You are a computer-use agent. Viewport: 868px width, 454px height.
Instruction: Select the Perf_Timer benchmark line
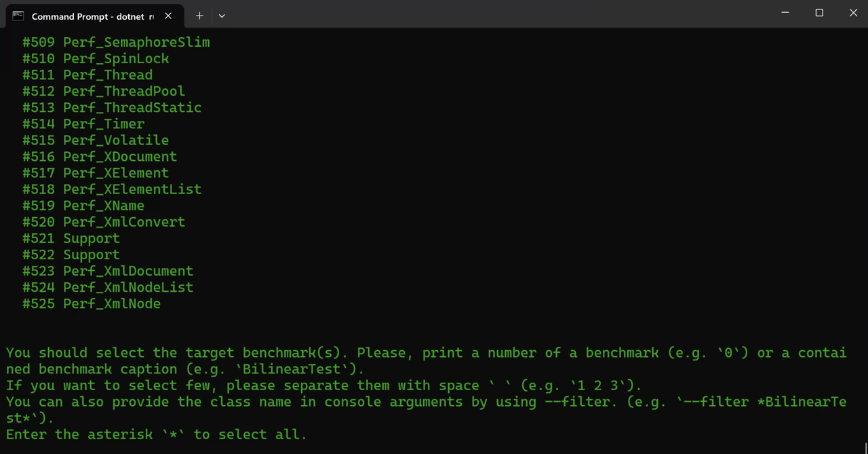[103, 124]
